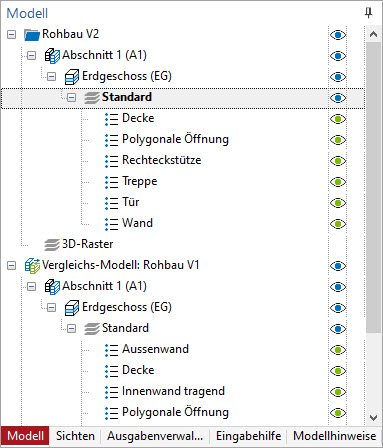The image size is (383, 448).
Task: Toggle visibility of Aussenwand
Action: (338, 350)
